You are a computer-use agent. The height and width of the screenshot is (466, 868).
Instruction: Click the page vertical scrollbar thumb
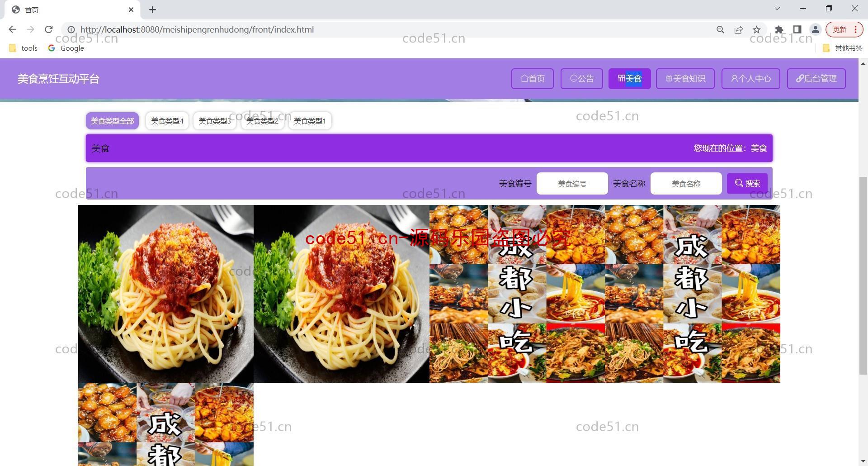pyautogui.click(x=863, y=276)
